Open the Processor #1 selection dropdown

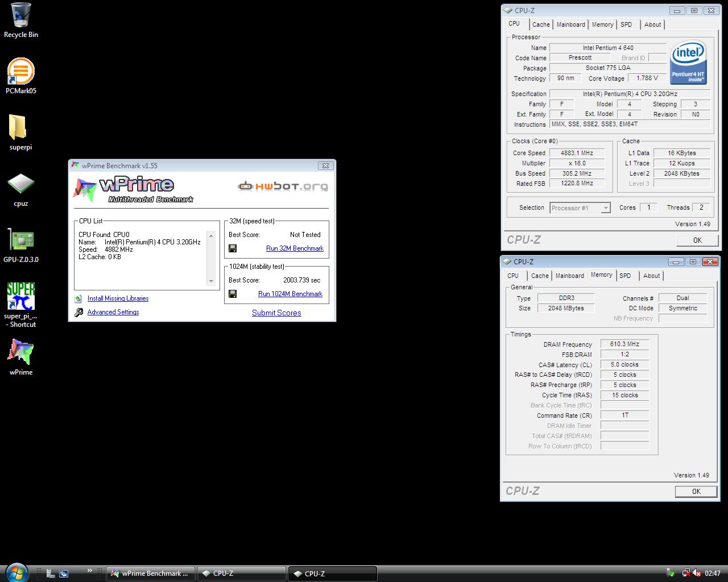[580, 208]
